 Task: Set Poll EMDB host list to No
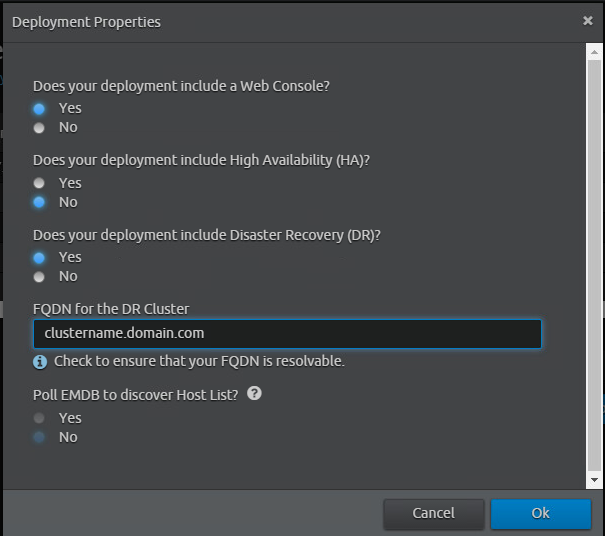point(39,437)
